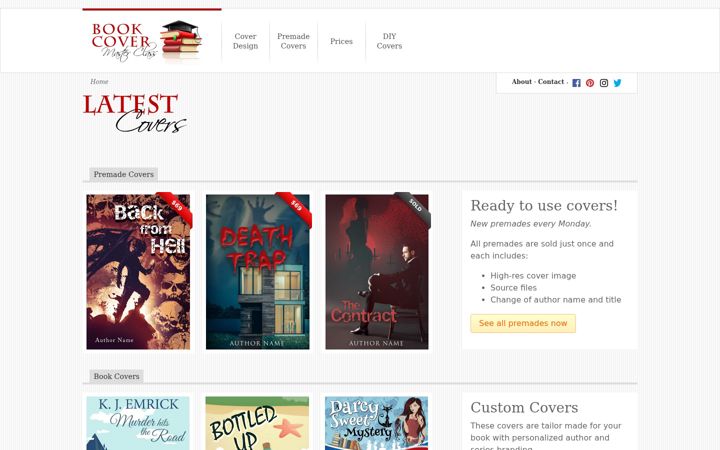Click the SOLD ribbon on The Contract
Screen dimensions: 720x450
tap(415, 207)
